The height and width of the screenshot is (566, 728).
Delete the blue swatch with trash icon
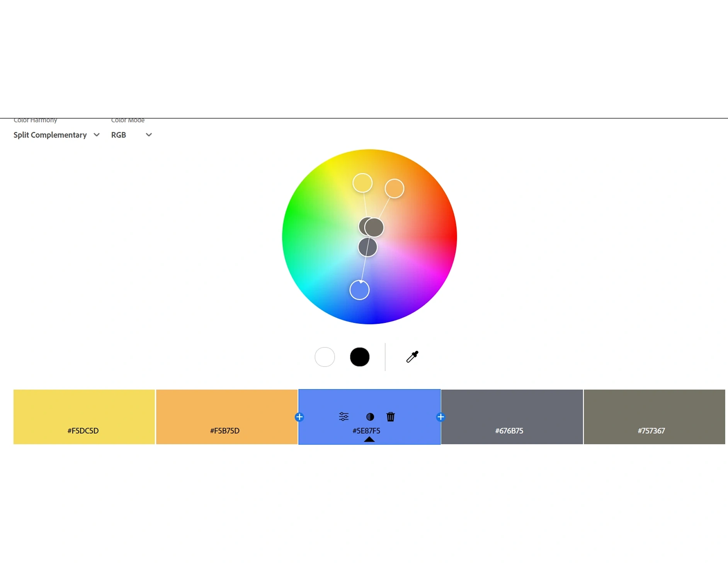point(391,416)
